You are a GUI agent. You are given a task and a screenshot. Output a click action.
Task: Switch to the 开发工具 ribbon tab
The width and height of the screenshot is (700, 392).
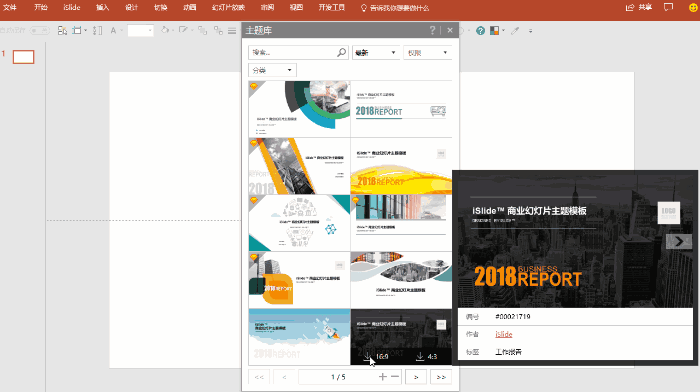tap(332, 8)
